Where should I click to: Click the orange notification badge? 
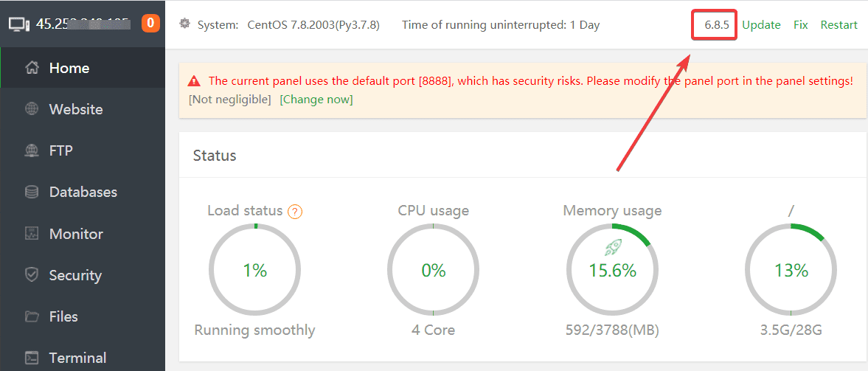pos(150,24)
